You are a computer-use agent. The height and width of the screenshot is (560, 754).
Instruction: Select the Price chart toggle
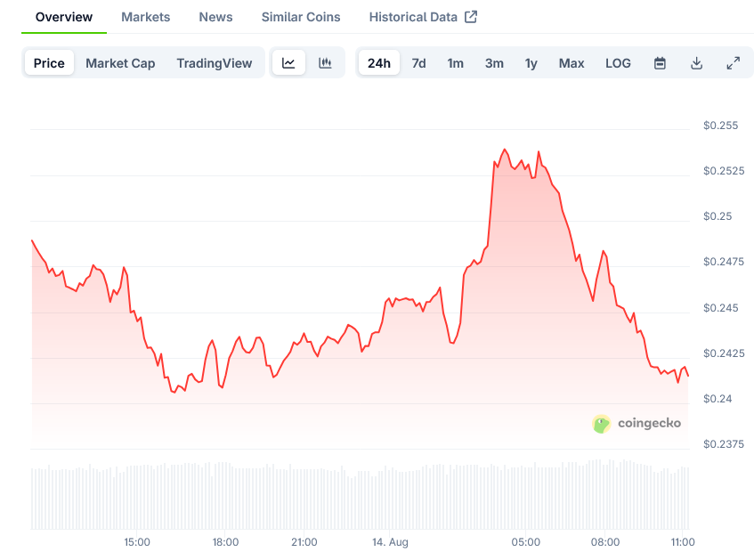pyautogui.click(x=49, y=63)
